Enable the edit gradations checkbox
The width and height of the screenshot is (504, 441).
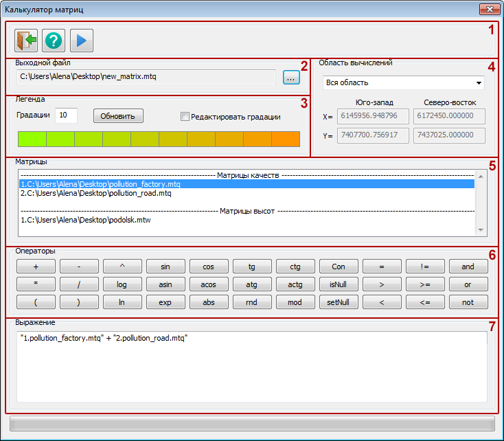(185, 117)
